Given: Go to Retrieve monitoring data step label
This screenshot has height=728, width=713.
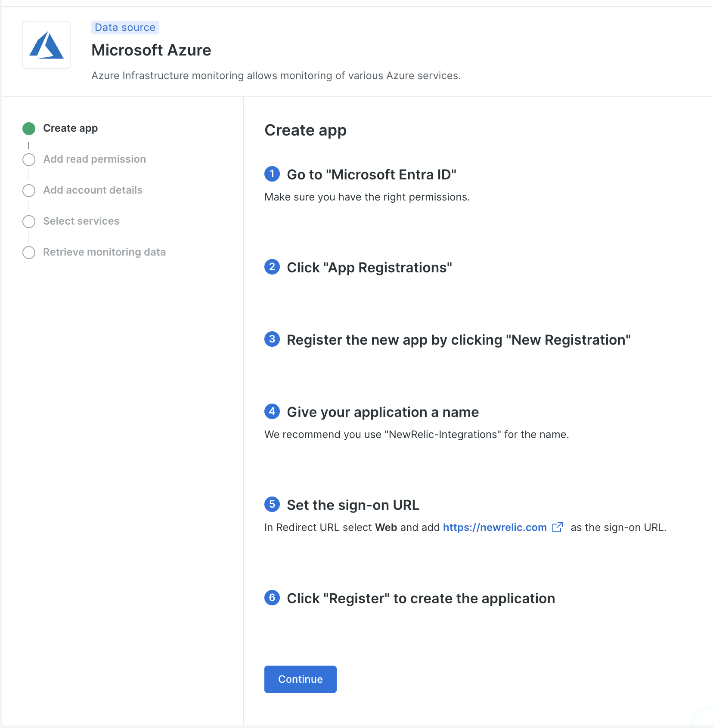Looking at the screenshot, I should (x=104, y=252).
